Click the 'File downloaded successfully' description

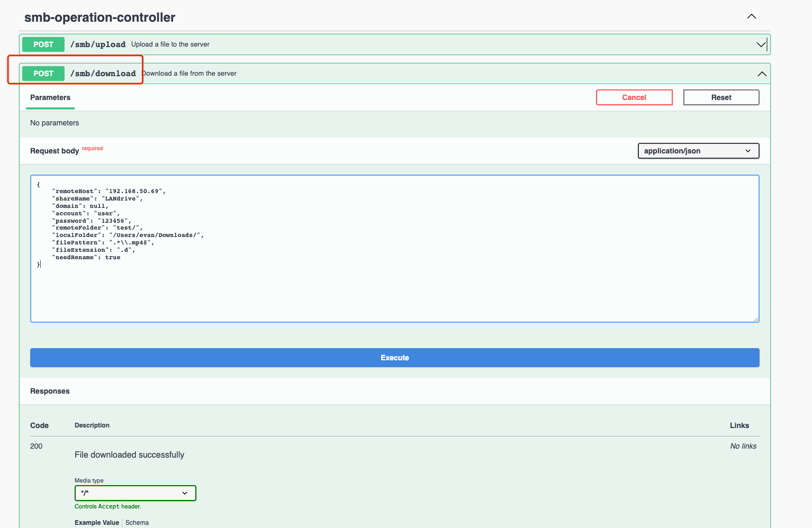click(x=130, y=455)
